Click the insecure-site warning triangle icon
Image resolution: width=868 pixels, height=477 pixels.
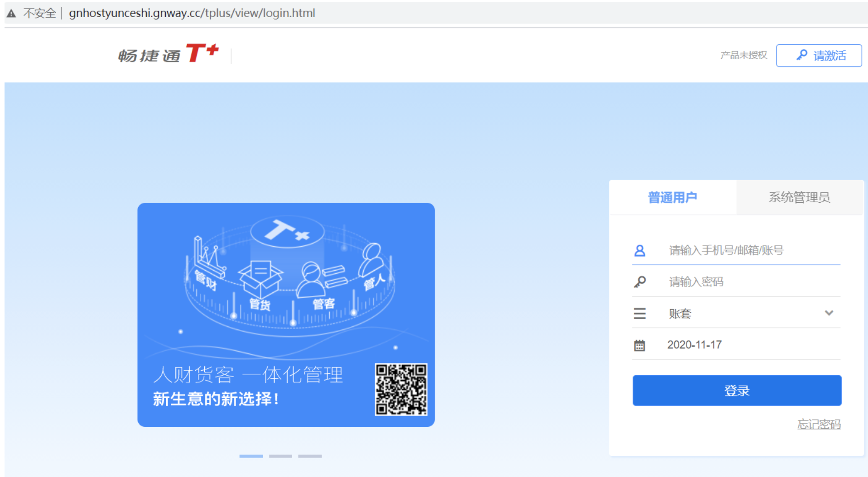[x=11, y=13]
